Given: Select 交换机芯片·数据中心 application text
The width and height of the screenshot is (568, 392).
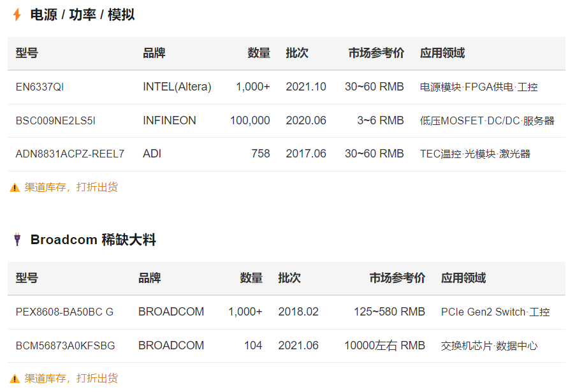Looking at the screenshot, I should tap(489, 345).
